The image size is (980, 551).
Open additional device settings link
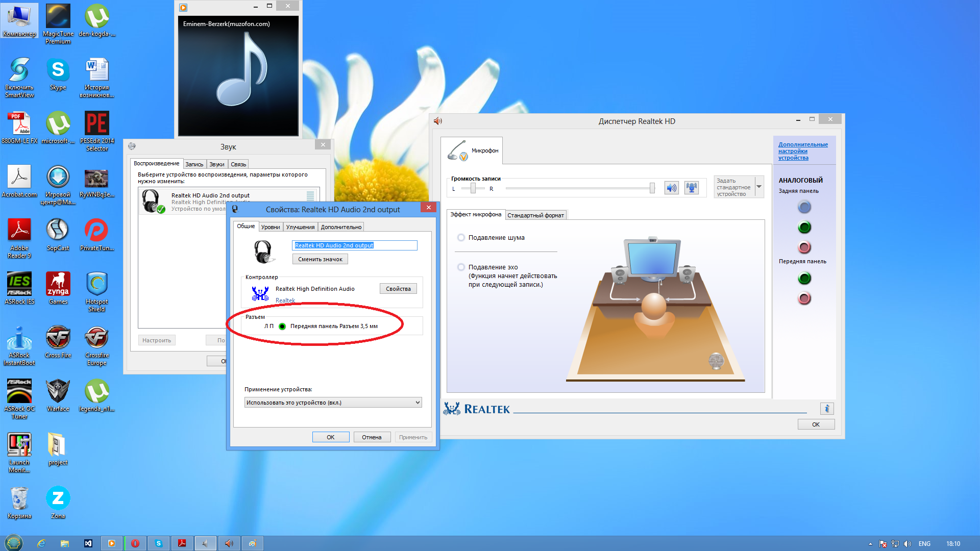(802, 151)
